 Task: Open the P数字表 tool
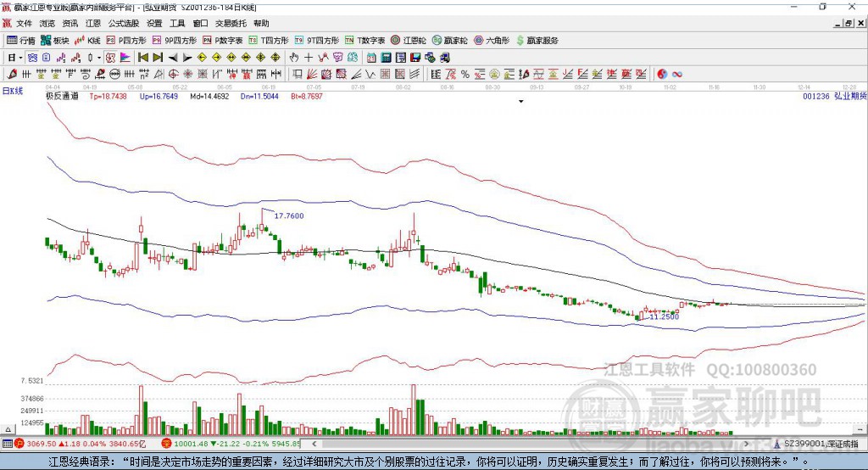(223, 41)
